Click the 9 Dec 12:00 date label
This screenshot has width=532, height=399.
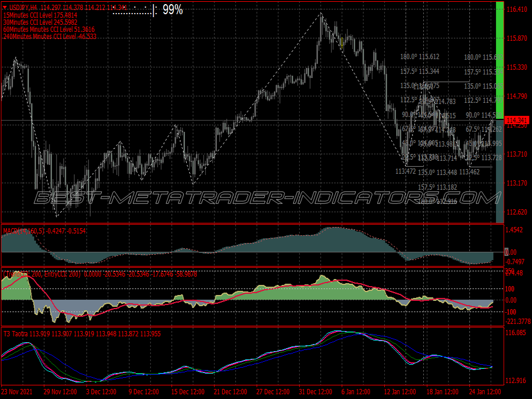point(144,391)
